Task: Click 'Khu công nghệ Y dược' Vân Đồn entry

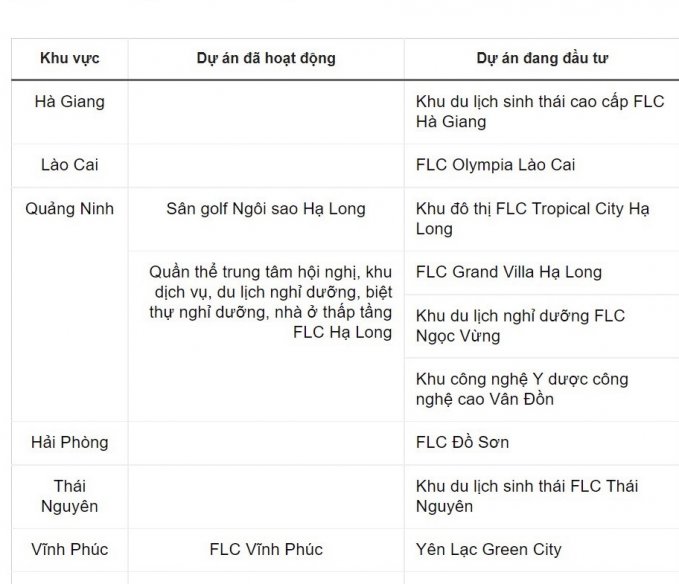Action: (522, 389)
